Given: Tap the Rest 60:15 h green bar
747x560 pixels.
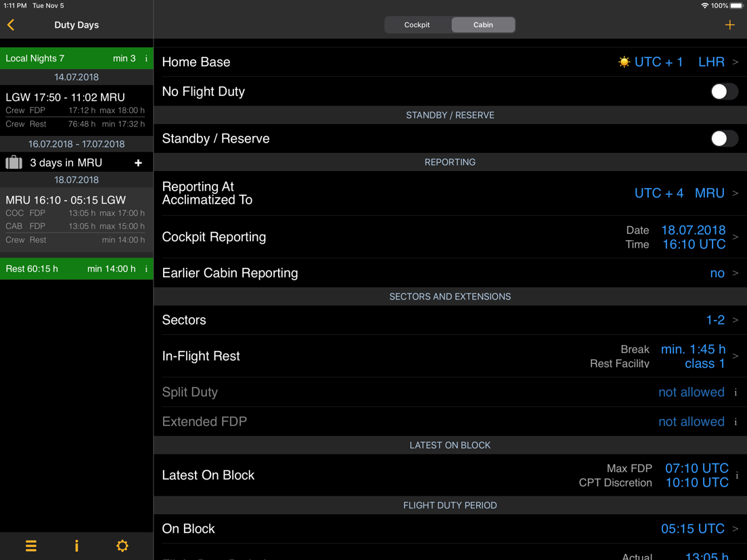Looking at the screenshot, I should (76, 269).
